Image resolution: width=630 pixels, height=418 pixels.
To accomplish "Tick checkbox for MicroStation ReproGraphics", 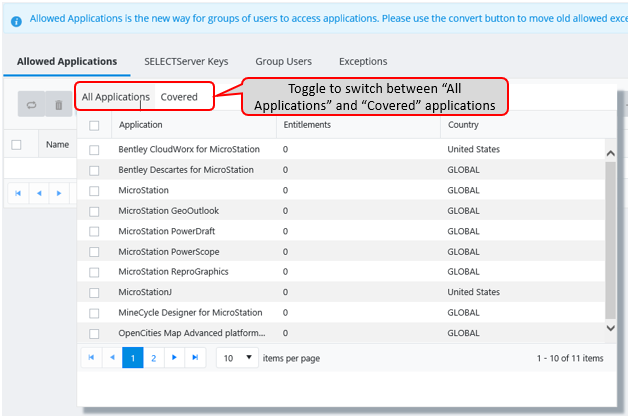I will point(94,273).
